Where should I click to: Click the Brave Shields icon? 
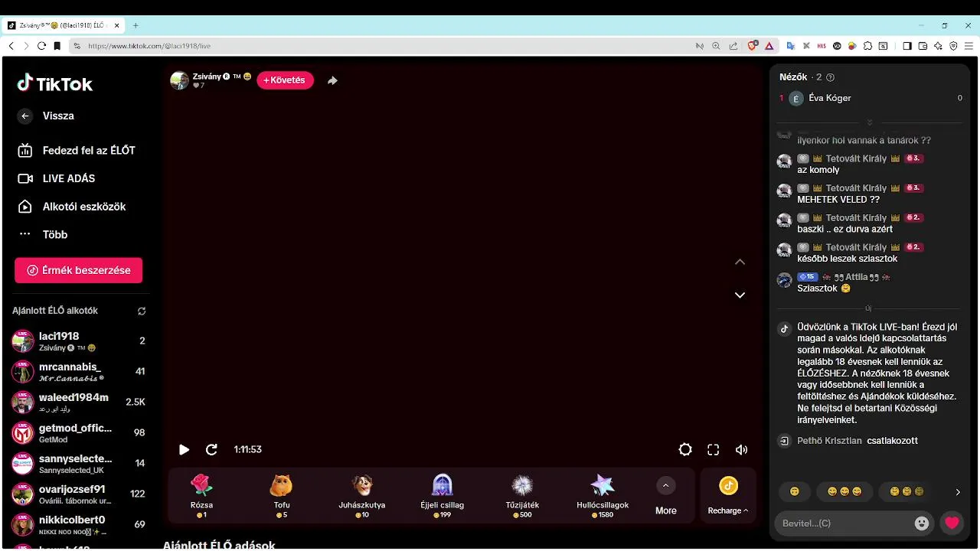click(x=753, y=46)
